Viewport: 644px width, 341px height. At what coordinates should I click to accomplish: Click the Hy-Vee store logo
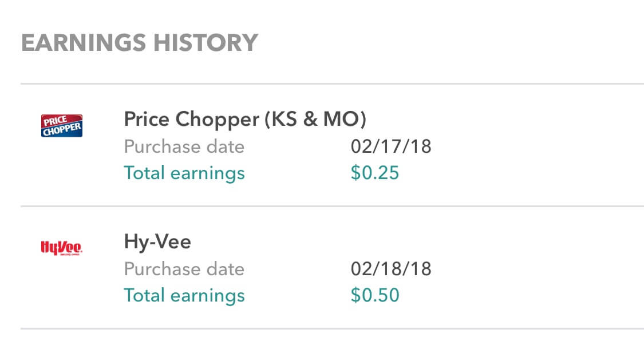62,248
